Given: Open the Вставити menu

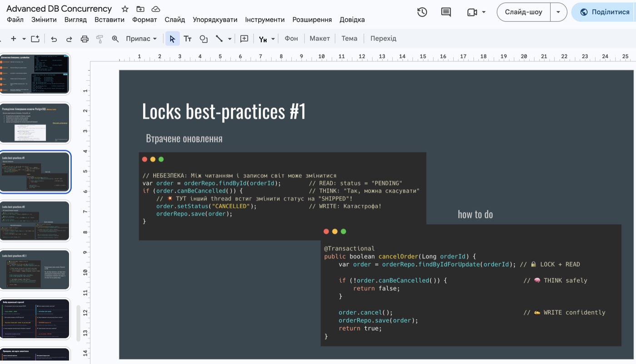Looking at the screenshot, I should (x=109, y=20).
